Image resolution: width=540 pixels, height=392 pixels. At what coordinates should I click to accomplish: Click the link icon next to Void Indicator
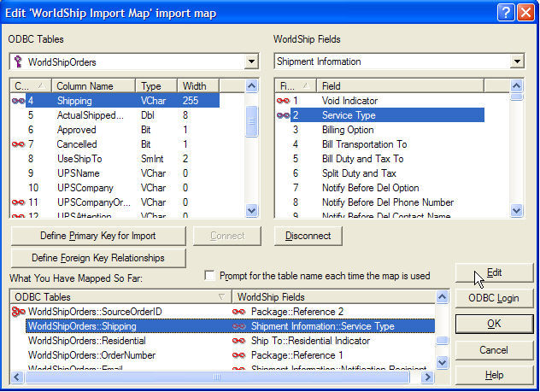[283, 101]
